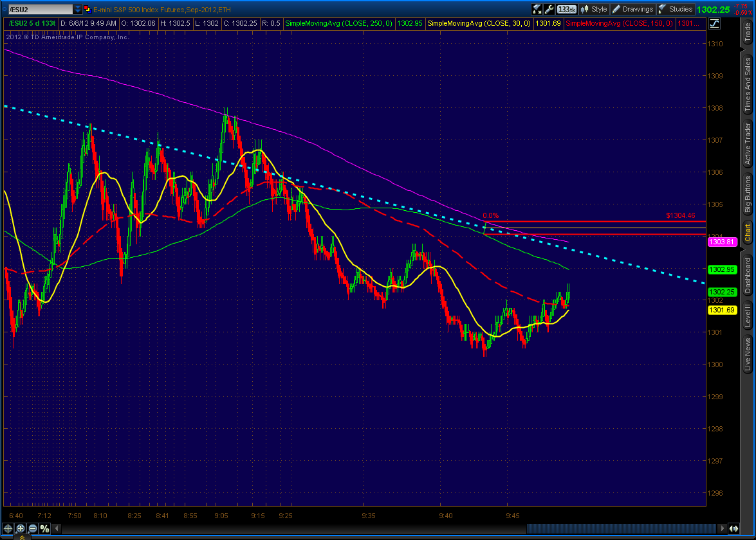This screenshot has height=540, width=756.
Task: Click the scroll right arrow on time scrollbar
Action: click(x=723, y=528)
